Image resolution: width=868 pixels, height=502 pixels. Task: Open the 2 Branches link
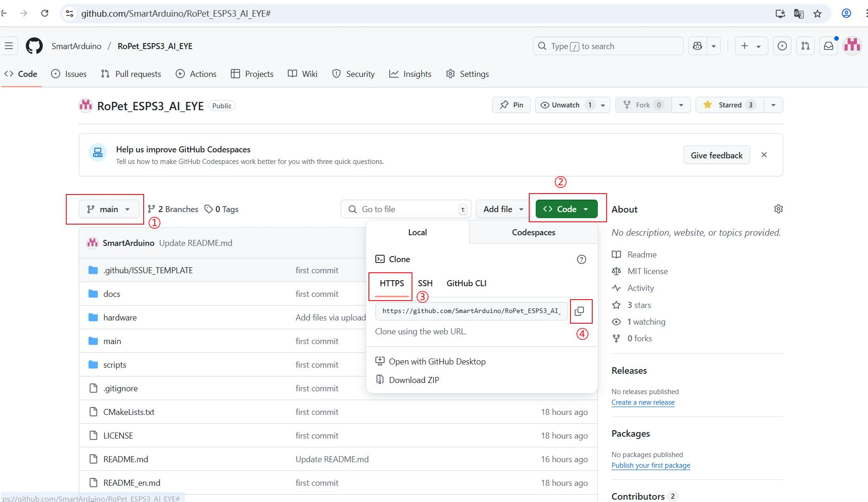tap(173, 209)
